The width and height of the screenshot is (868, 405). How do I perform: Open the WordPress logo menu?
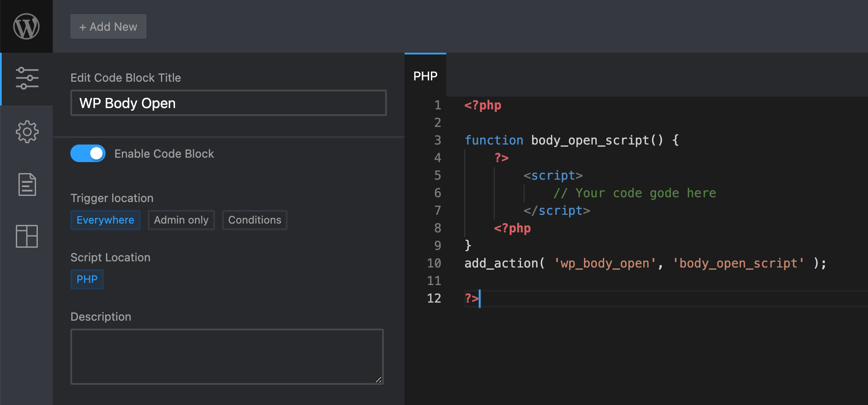coord(26,26)
